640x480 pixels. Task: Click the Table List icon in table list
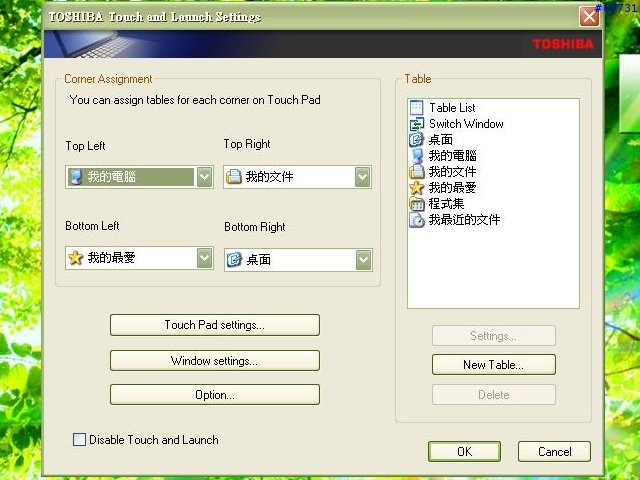coord(416,108)
